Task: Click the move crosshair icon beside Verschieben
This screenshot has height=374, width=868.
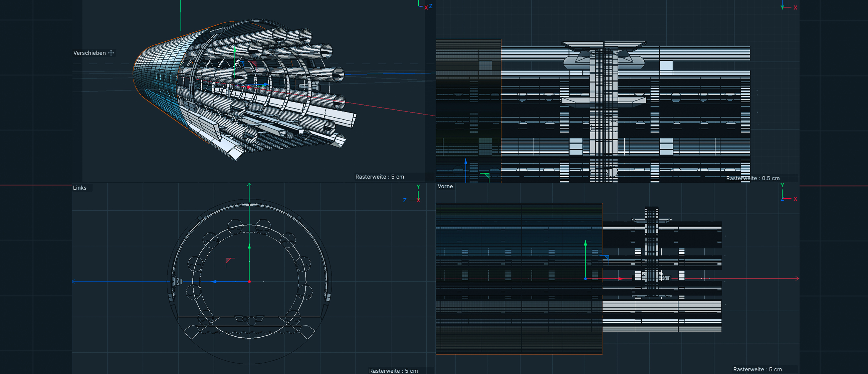Action: click(111, 53)
